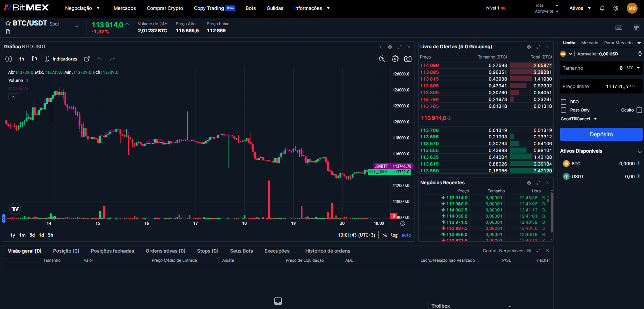This screenshot has width=644, height=309.
Task: Open chart settings gear
Action: pos(395,59)
